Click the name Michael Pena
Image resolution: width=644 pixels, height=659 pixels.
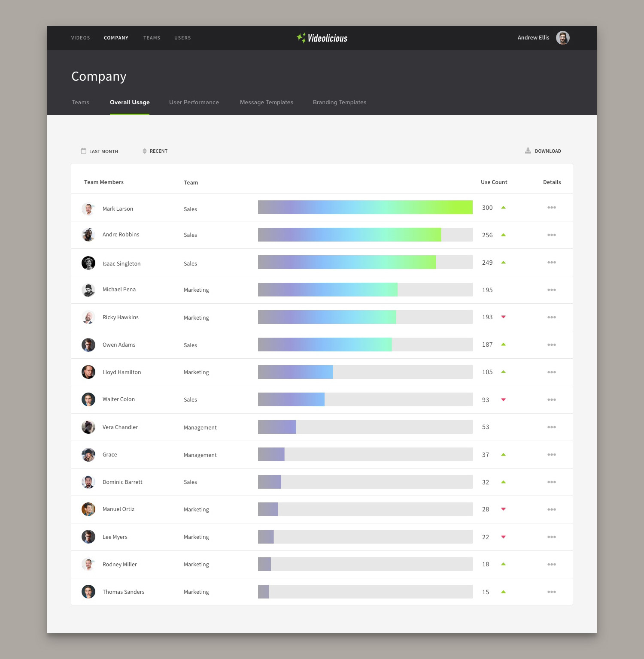pos(119,290)
